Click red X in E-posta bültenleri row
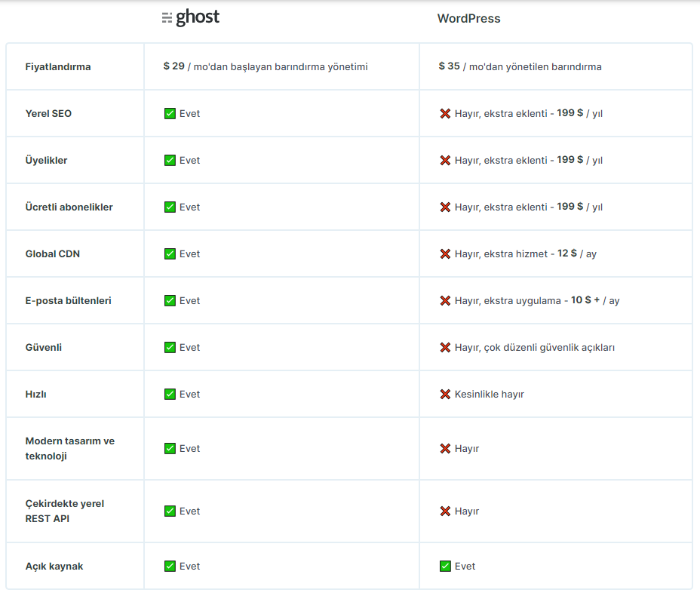700x596 pixels. point(445,301)
